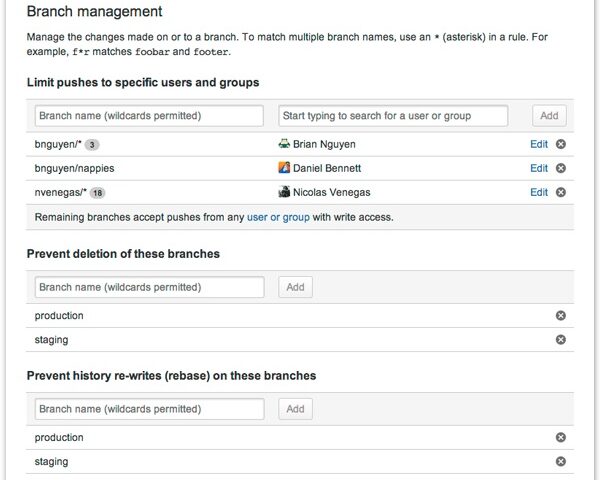This screenshot has width=600, height=480.
Task: Focus branch name field for push limits
Action: pos(149,116)
